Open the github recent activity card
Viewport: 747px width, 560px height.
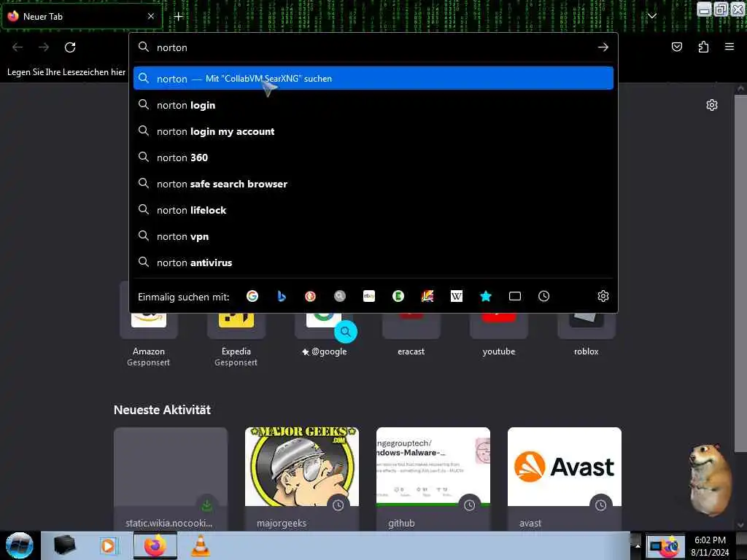click(x=433, y=478)
